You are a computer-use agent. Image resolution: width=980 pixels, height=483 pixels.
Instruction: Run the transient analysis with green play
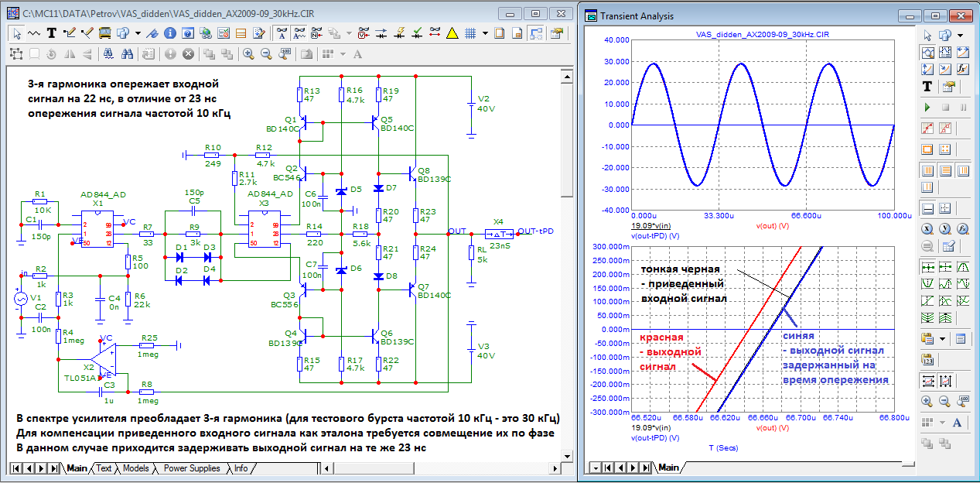coord(927,107)
